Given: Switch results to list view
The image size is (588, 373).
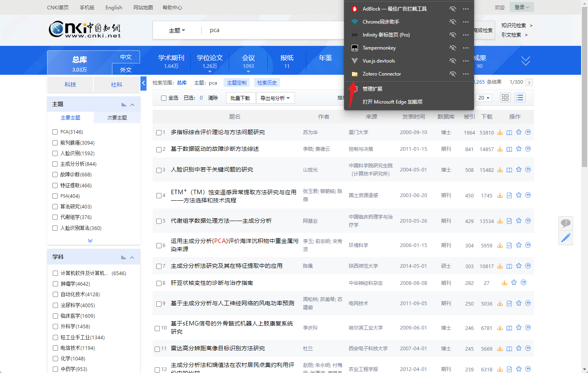Looking at the screenshot, I should pos(520,98).
